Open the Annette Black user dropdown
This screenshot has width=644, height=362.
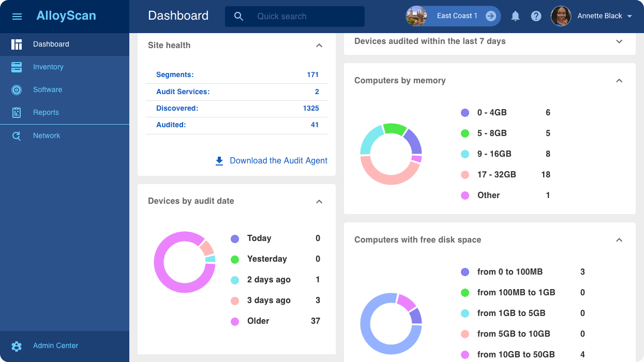(630, 17)
